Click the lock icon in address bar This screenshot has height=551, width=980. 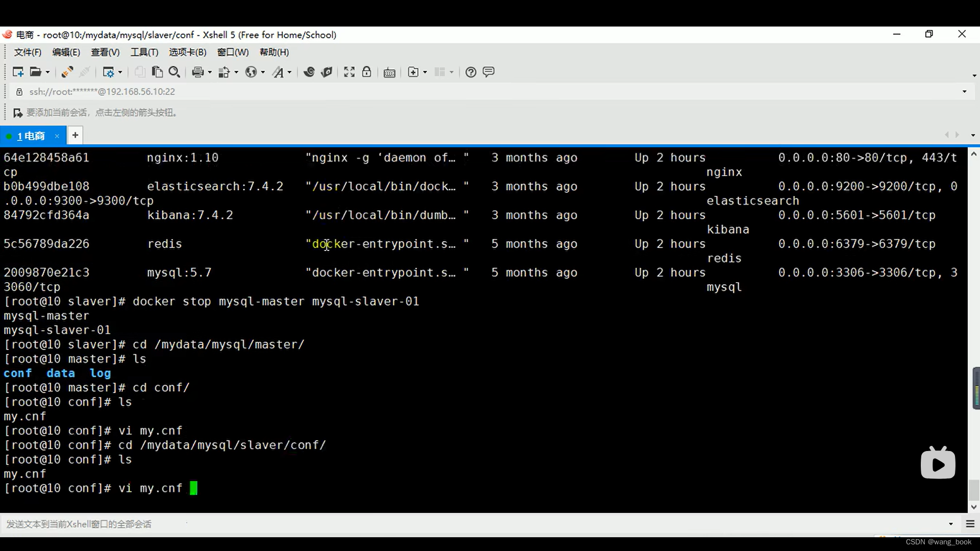pos(19,92)
